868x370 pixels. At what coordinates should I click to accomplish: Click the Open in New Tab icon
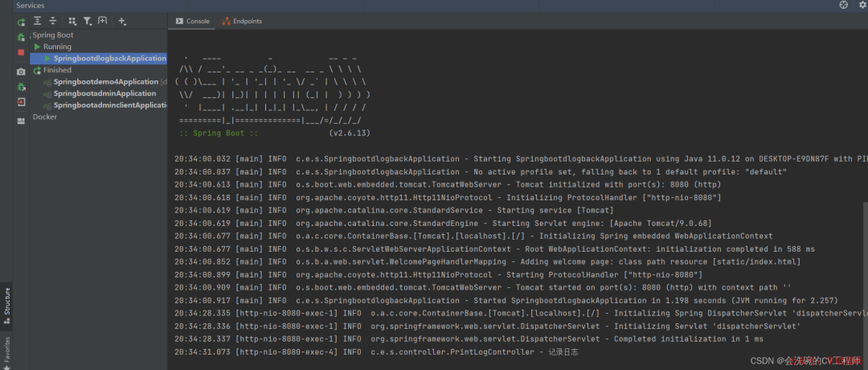pyautogui.click(x=102, y=21)
